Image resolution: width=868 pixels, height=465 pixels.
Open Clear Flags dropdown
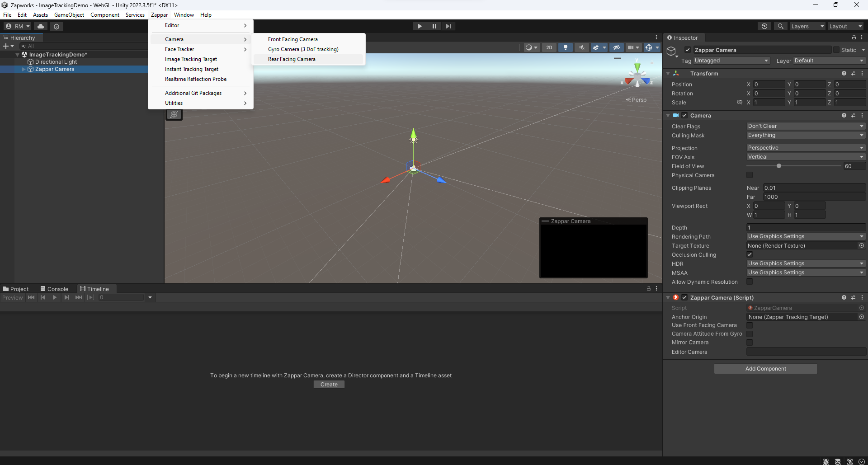coord(806,126)
